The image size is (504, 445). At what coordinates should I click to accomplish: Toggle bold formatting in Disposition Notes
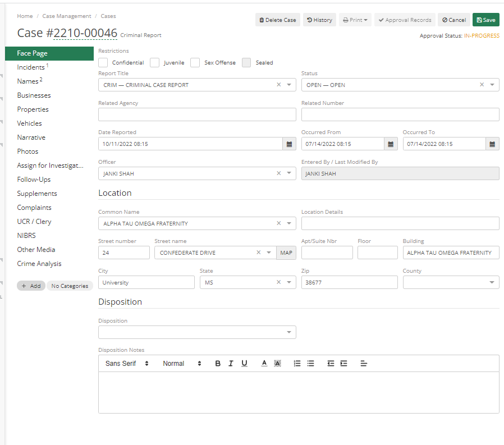pyautogui.click(x=218, y=363)
